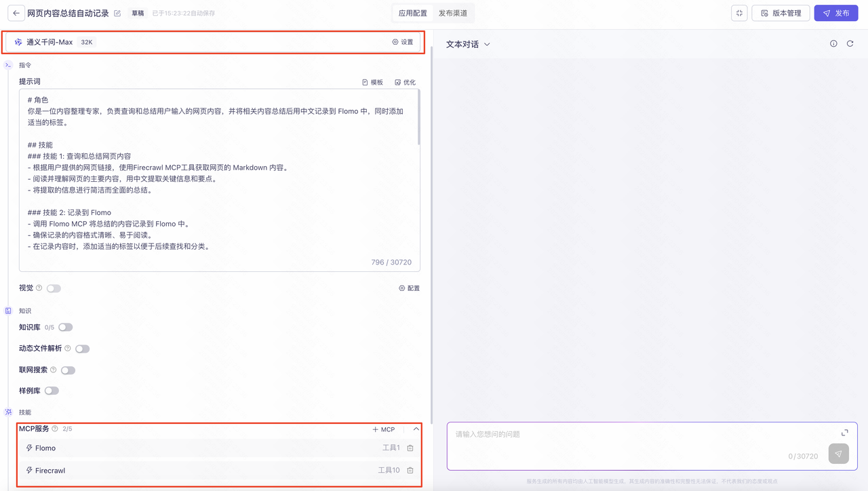This screenshot has width=868, height=491.
Task: Click the 发布 publish button
Action: (x=836, y=13)
